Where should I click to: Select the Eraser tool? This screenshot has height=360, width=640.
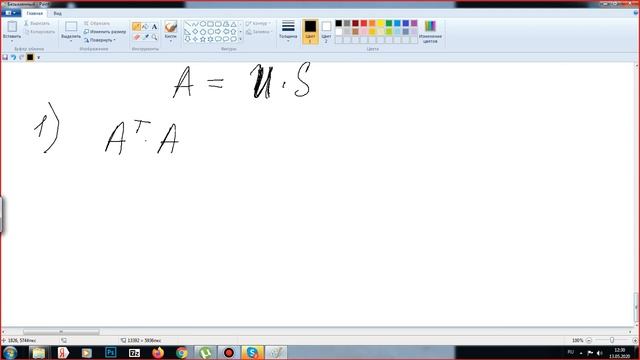point(136,37)
